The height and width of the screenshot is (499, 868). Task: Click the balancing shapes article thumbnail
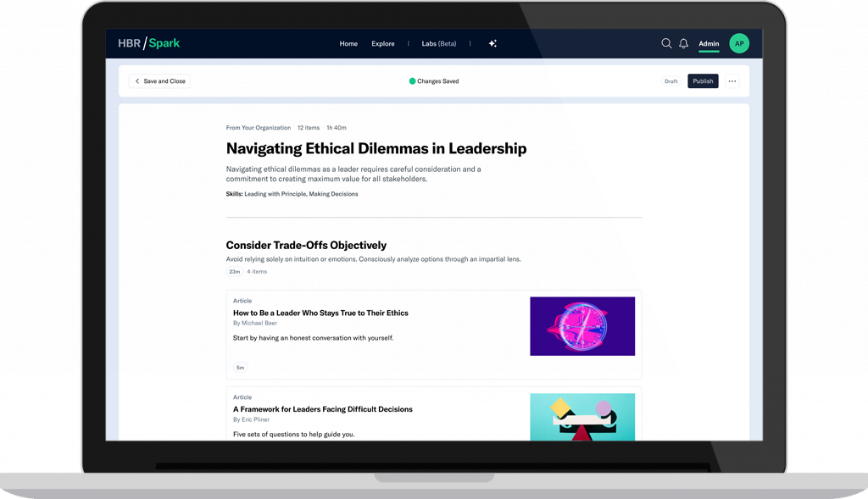point(582,417)
